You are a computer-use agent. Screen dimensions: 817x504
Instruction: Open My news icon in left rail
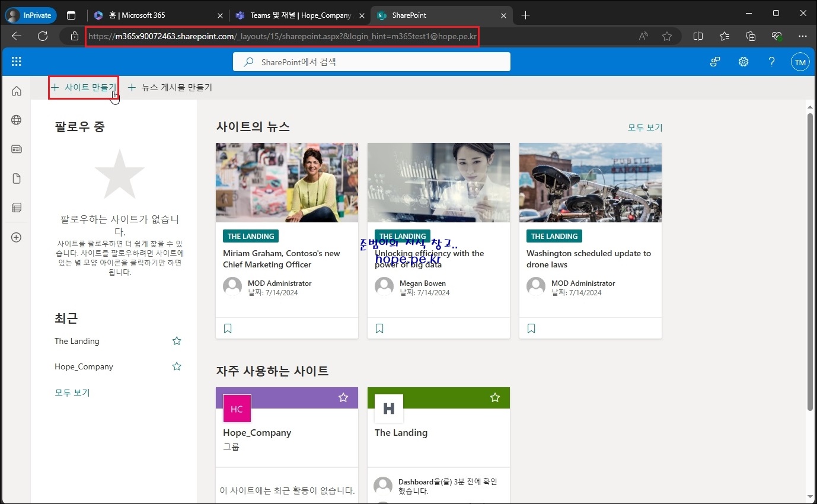(x=17, y=149)
